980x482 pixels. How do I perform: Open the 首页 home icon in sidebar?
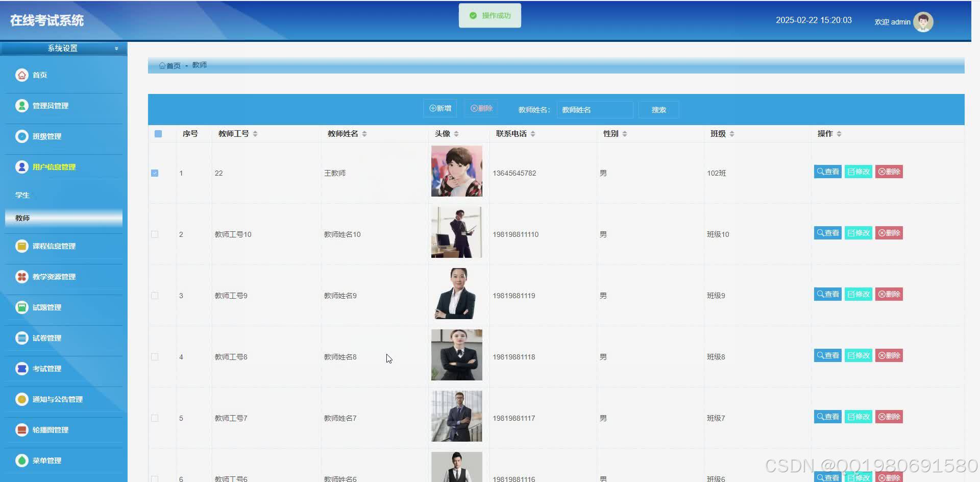(x=21, y=75)
